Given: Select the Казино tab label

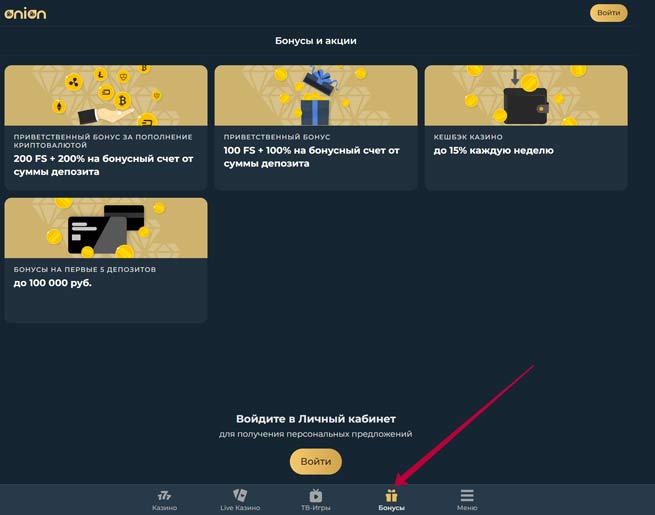Looking at the screenshot, I should (x=164, y=508).
